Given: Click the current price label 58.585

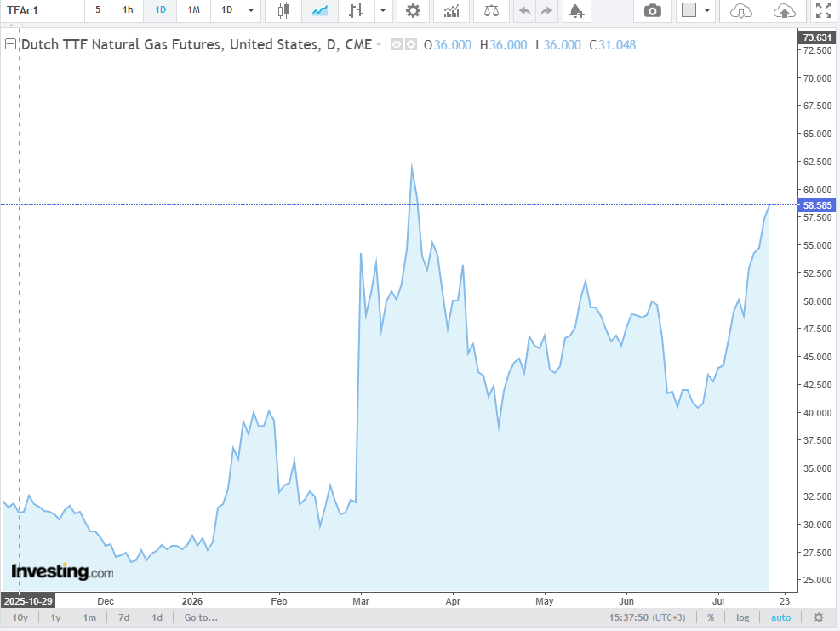Looking at the screenshot, I should pos(817,204).
